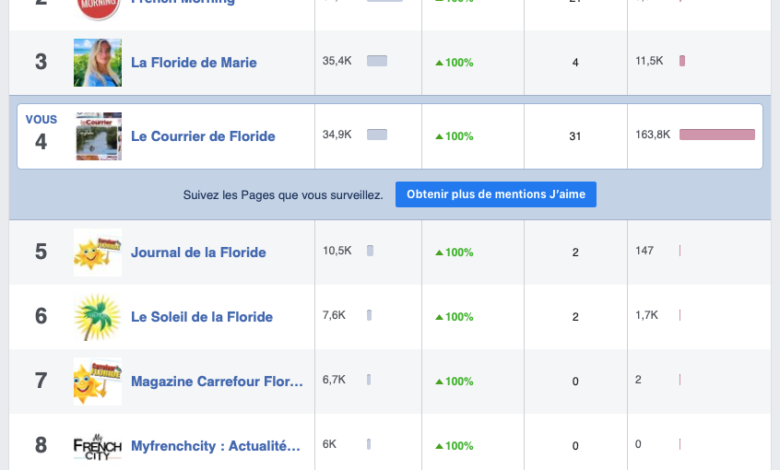
Task: Click Journal de la Floride sun logo
Action: pos(98,252)
